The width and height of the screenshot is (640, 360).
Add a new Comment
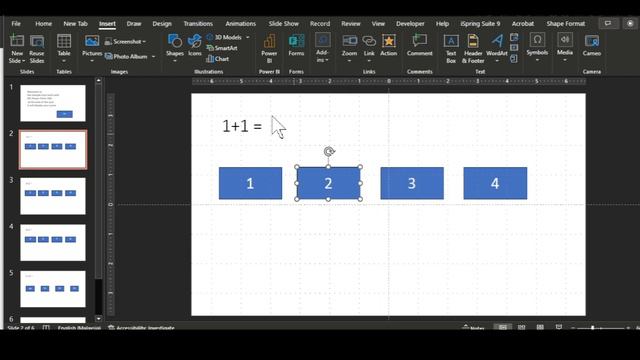click(x=420, y=45)
